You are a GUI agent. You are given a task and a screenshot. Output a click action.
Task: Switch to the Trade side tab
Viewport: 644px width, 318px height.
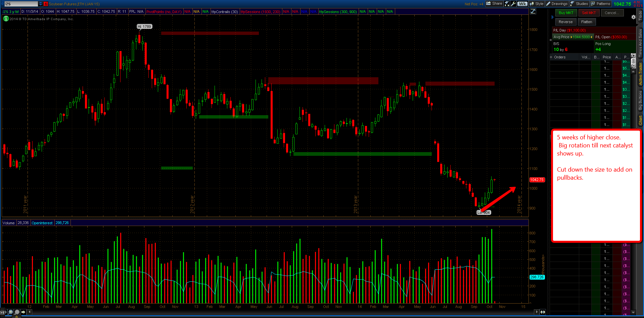coord(640,15)
